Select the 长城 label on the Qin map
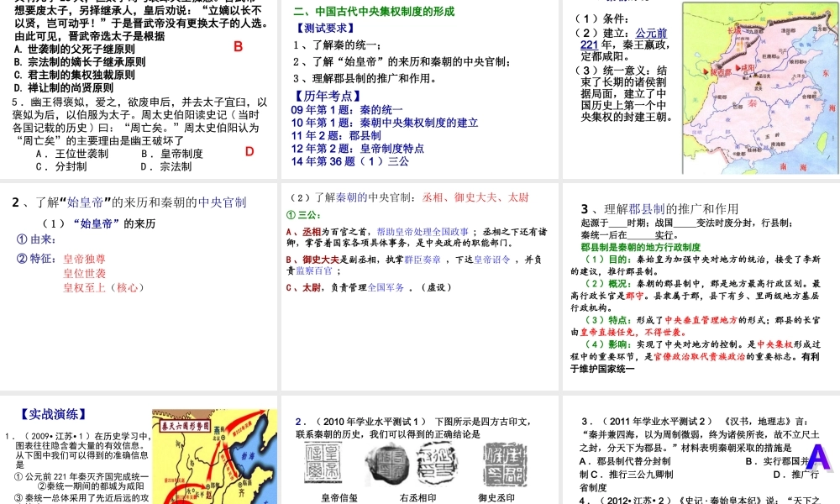The image size is (840, 504). pyautogui.click(x=734, y=30)
